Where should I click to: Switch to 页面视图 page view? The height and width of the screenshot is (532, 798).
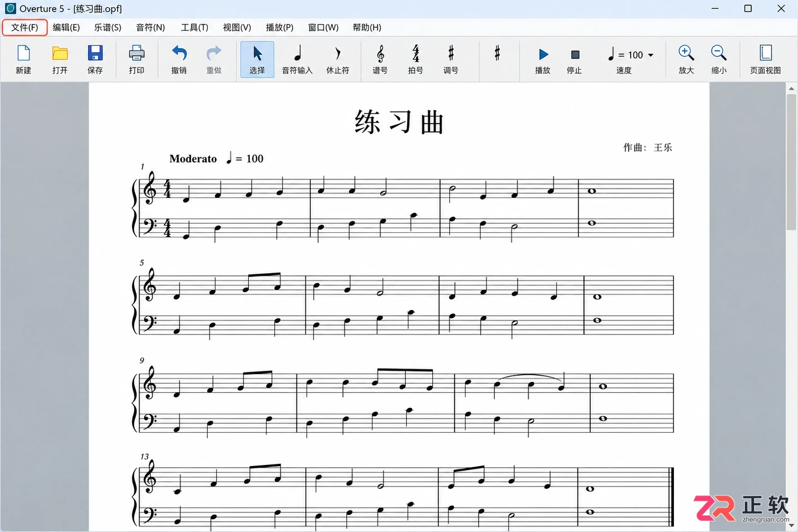point(765,59)
